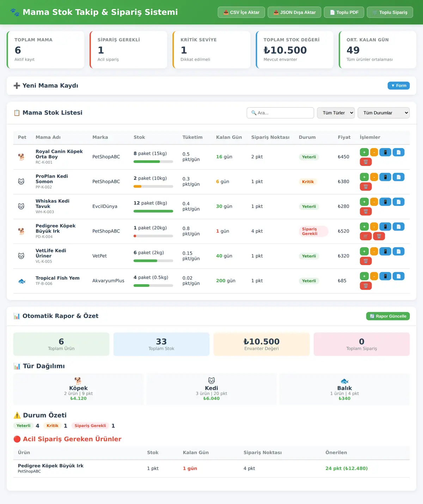Delete the Royal Canin Köpek Orta Boy record
423x504 pixels.
(x=366, y=162)
